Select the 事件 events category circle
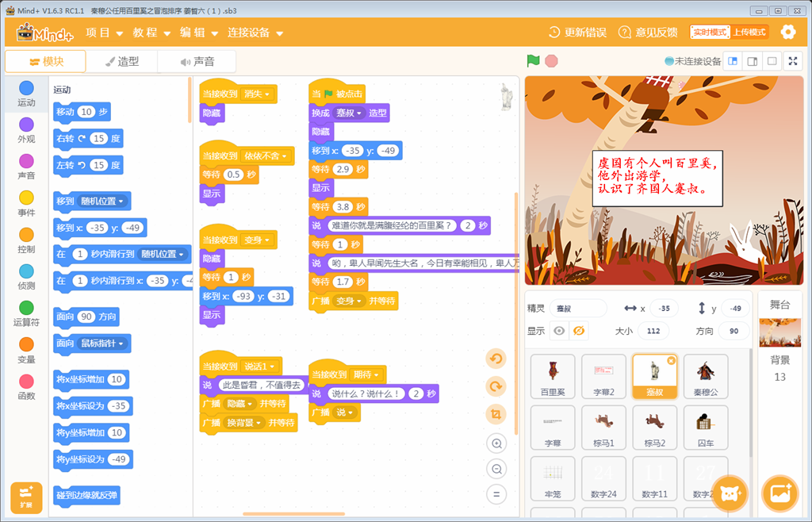 pyautogui.click(x=26, y=198)
